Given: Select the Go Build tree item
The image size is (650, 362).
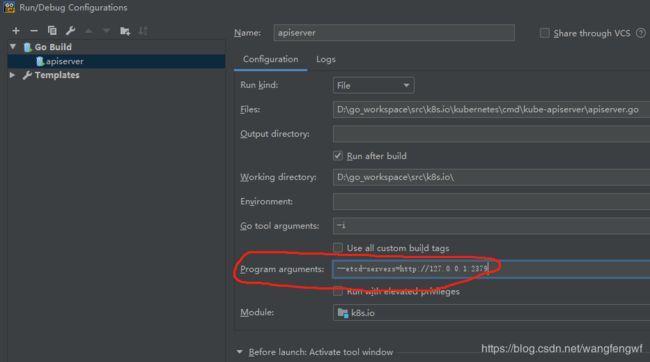Looking at the screenshot, I should coord(53,47).
